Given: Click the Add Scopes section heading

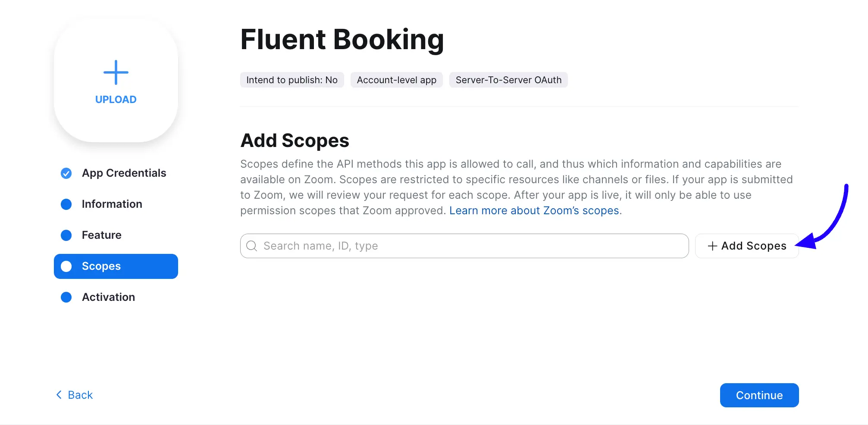Looking at the screenshot, I should [x=295, y=141].
